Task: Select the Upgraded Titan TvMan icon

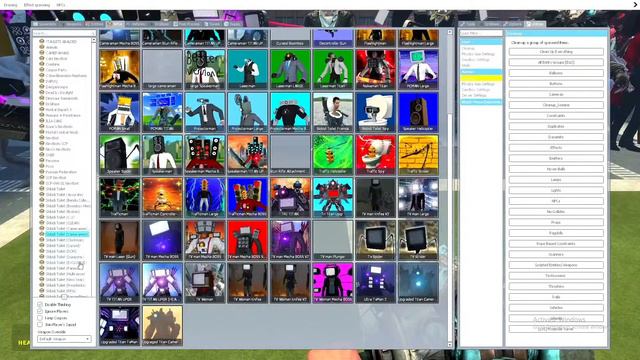Action: (119, 325)
